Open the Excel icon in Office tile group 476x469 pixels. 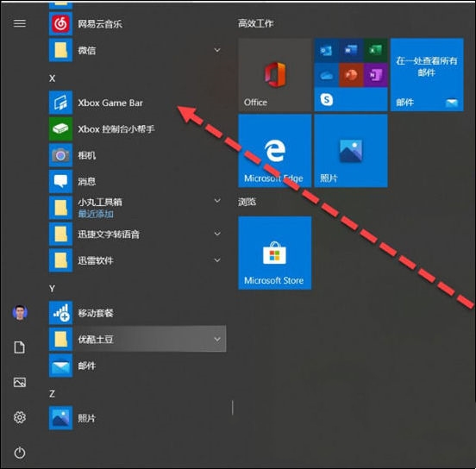(x=375, y=50)
